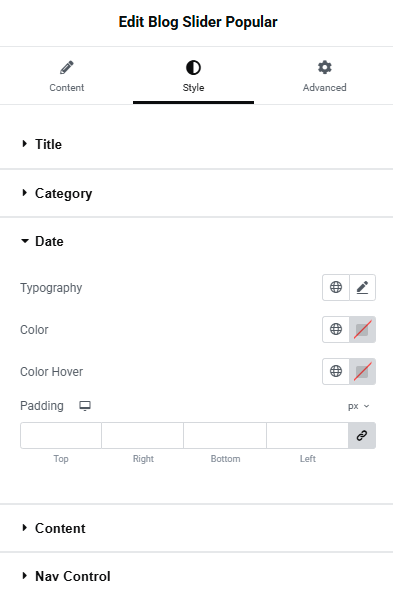Pick the Color Hover swatch
Viewport: 393px width, 604px height.
(362, 371)
